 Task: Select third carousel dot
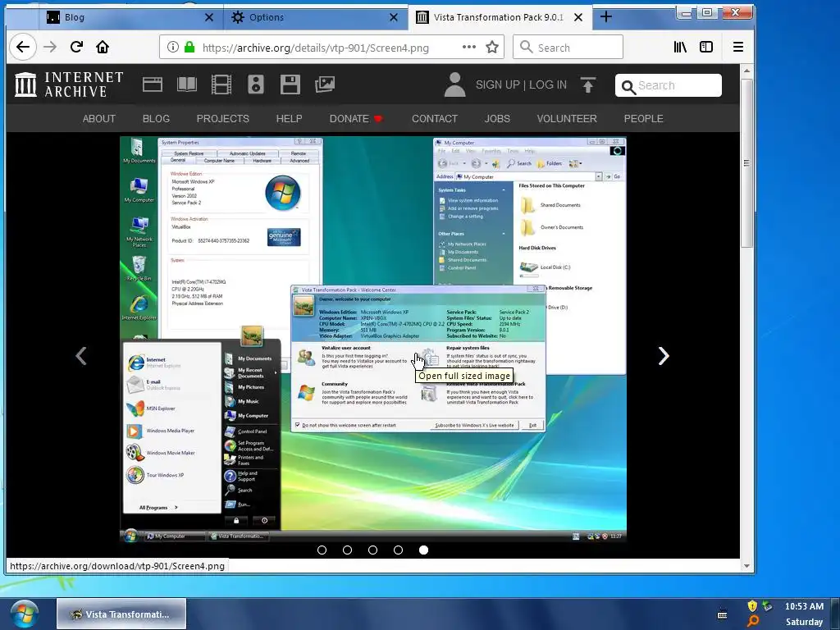click(373, 550)
